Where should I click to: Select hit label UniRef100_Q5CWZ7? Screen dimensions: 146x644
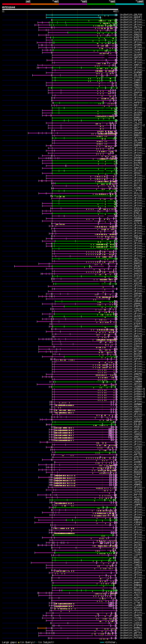(x=131, y=266)
